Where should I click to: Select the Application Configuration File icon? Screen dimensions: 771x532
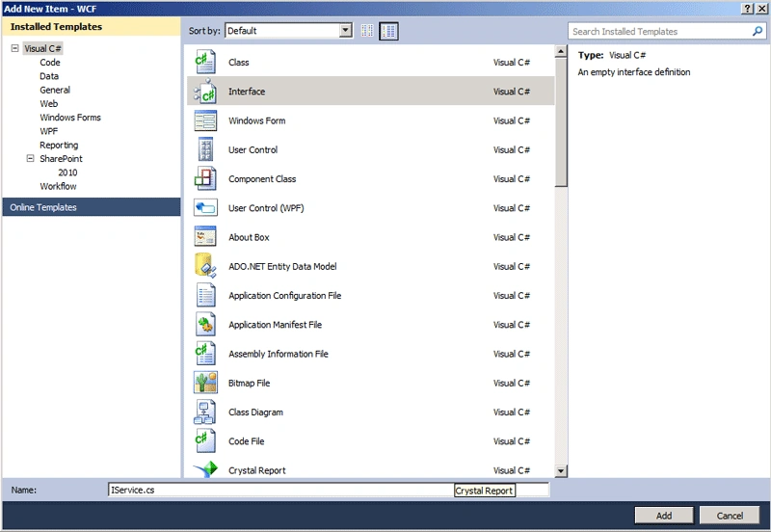205,295
